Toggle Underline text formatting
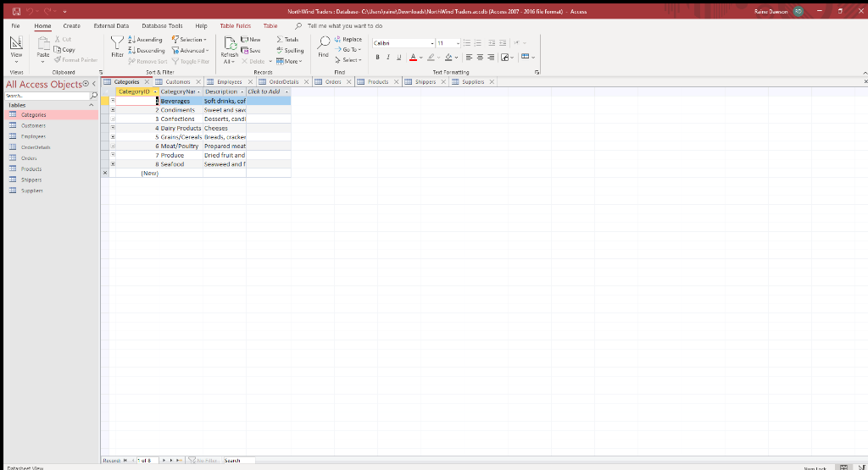Screen dimensions: 868x470 pos(398,58)
